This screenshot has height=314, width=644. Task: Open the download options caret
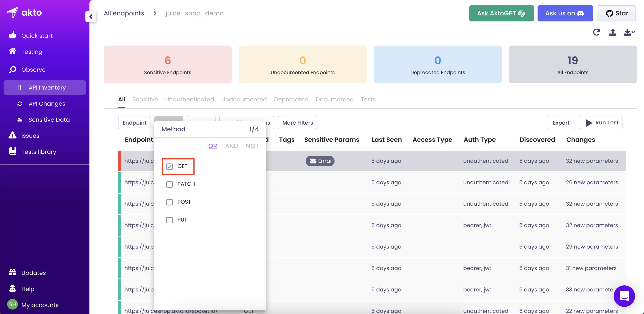(633, 33)
